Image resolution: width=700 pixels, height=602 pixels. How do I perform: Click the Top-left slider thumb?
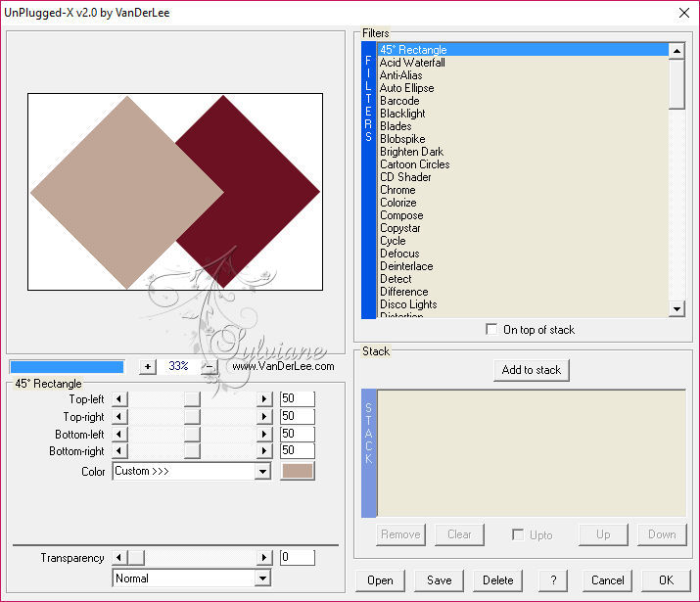tap(192, 398)
